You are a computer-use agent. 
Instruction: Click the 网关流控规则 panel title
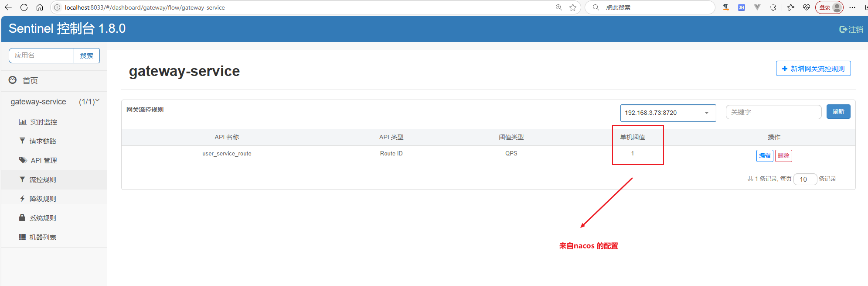(145, 110)
